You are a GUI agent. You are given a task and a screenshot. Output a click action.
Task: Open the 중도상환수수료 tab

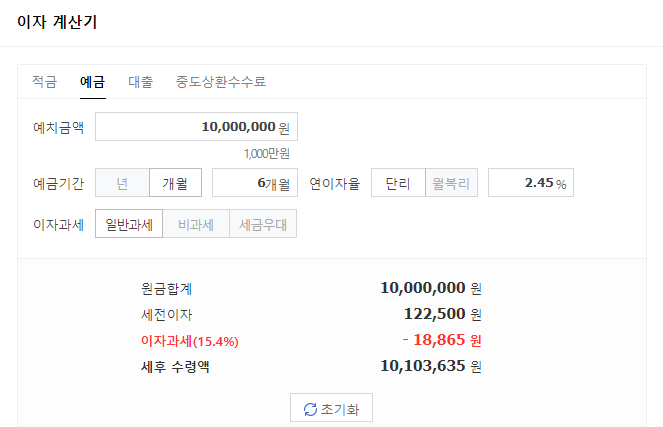pos(221,81)
